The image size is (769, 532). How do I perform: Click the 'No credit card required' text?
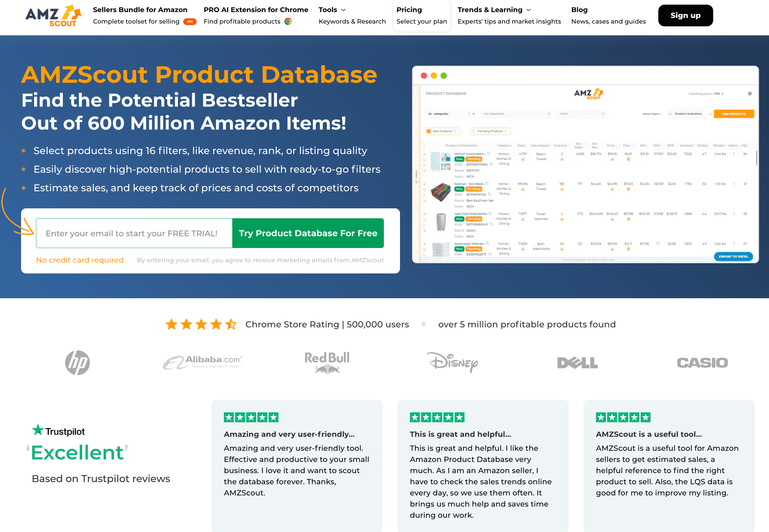[x=80, y=260]
